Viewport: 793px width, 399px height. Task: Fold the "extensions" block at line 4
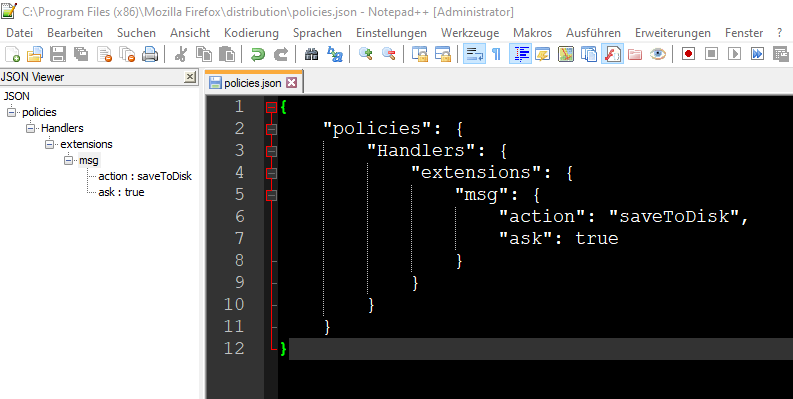272,173
